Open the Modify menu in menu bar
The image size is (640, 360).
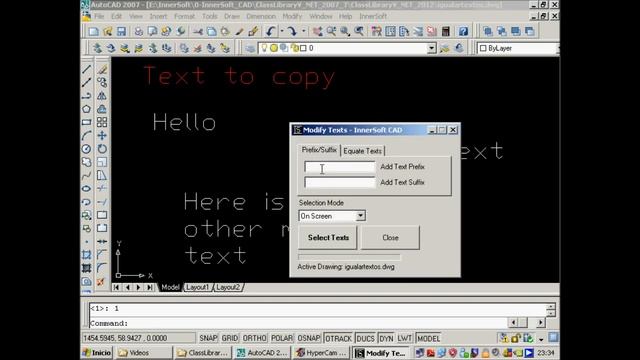click(x=292, y=16)
